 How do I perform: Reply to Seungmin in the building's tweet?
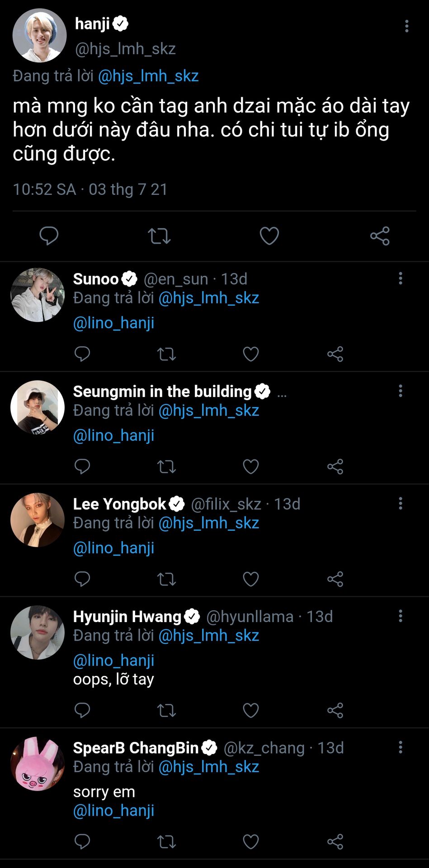tap(82, 467)
